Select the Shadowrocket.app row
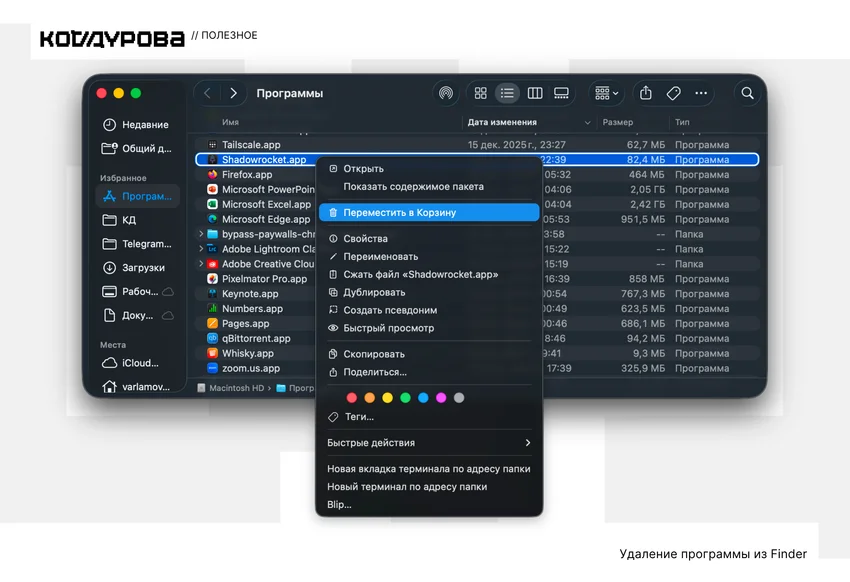850x582 pixels. pyautogui.click(x=477, y=159)
